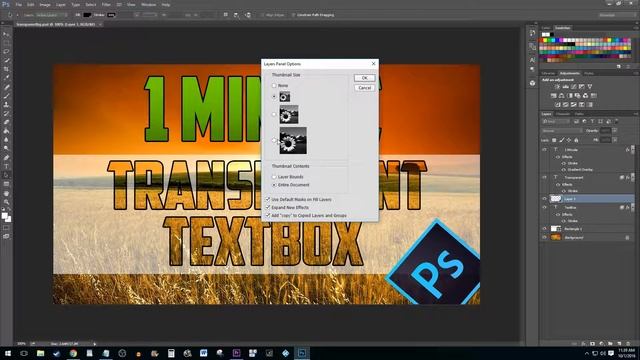Open the layer filter kind dropdown
Viewport: 640px width, 360px height.
pos(556,121)
